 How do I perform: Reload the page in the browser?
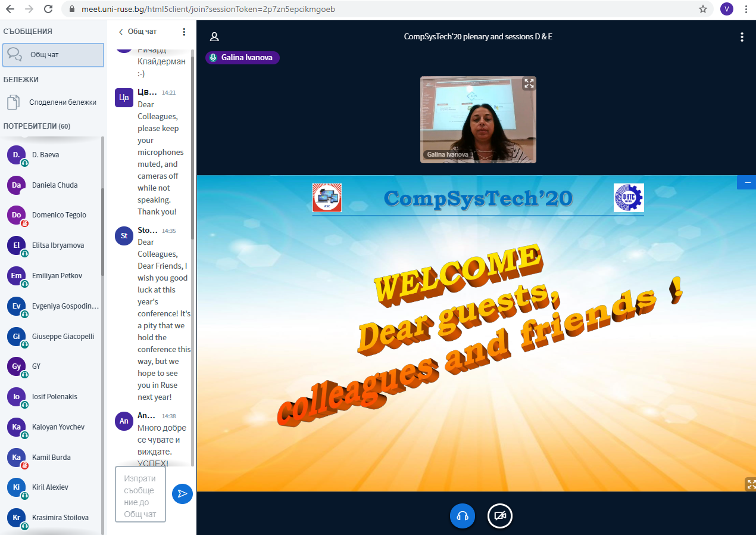click(x=48, y=9)
